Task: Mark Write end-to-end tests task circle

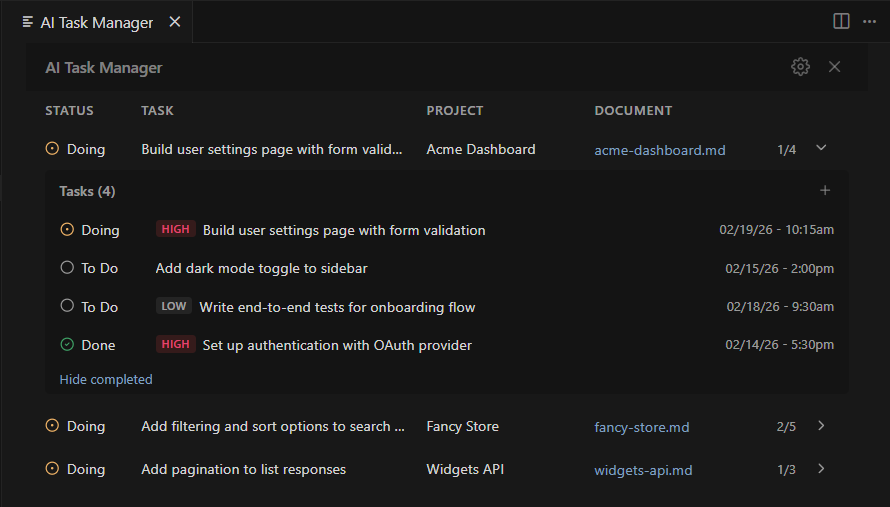Action: [67, 305]
